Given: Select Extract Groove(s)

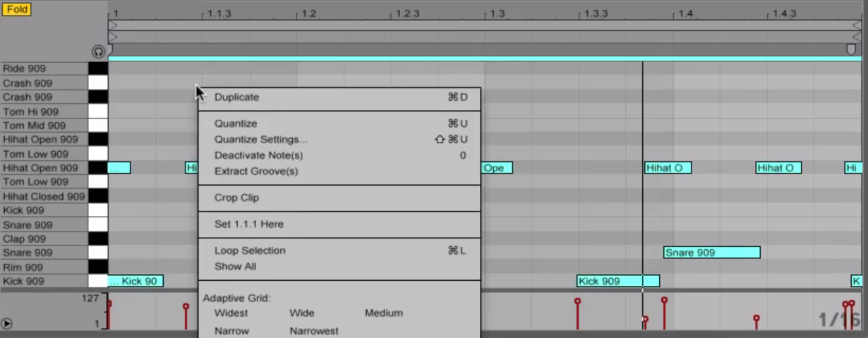Looking at the screenshot, I should point(256,171).
